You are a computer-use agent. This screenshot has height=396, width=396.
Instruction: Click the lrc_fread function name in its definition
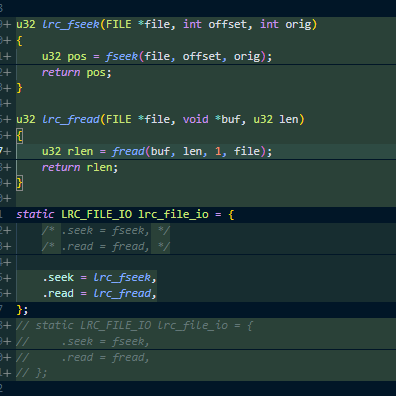71,120
